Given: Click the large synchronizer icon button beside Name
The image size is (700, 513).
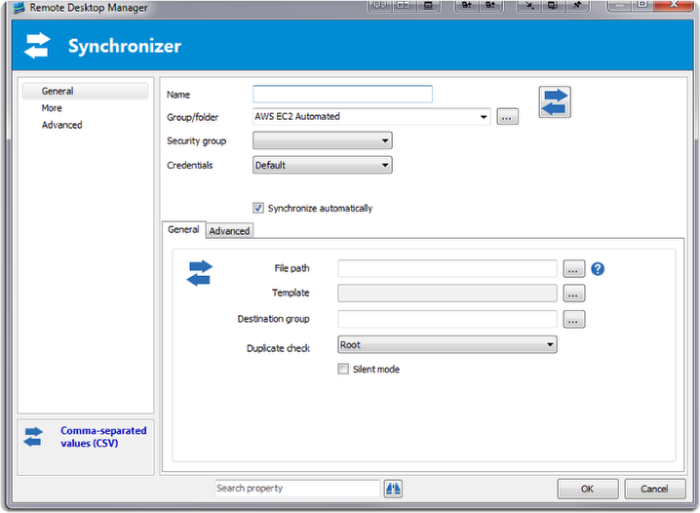Looking at the screenshot, I should point(554,102).
